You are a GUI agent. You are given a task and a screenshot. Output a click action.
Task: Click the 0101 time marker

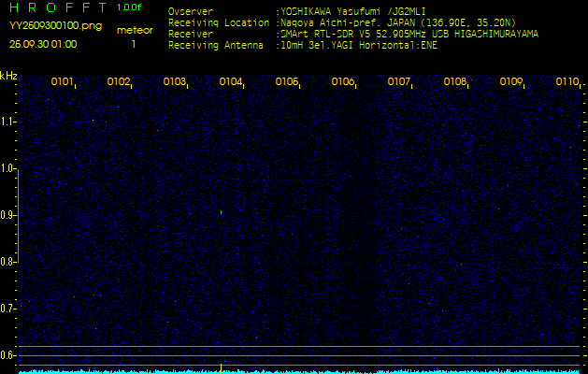(62, 81)
